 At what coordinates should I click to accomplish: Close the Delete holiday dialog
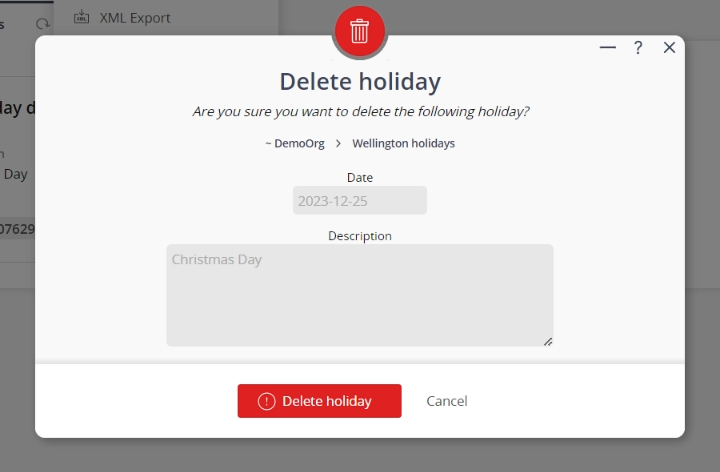coord(669,47)
